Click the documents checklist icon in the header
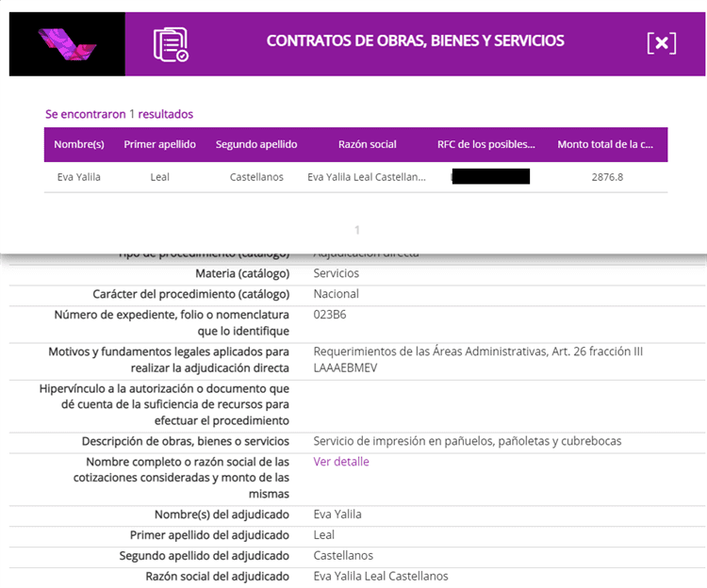The image size is (707, 588). point(171,44)
